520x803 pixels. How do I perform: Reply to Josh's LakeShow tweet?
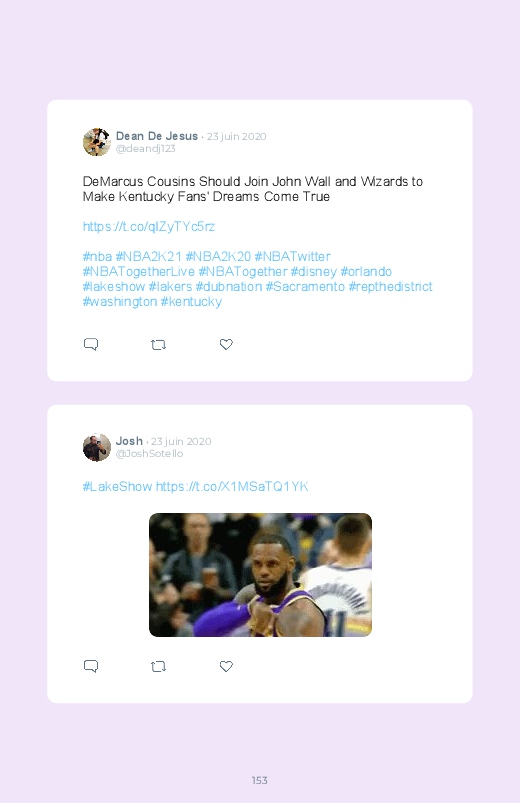[x=91, y=666]
